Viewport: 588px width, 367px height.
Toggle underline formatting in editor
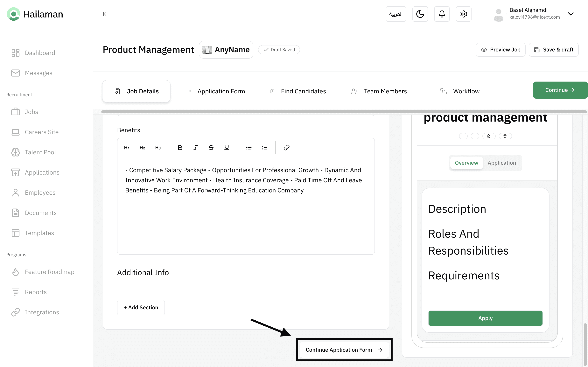pyautogui.click(x=227, y=148)
